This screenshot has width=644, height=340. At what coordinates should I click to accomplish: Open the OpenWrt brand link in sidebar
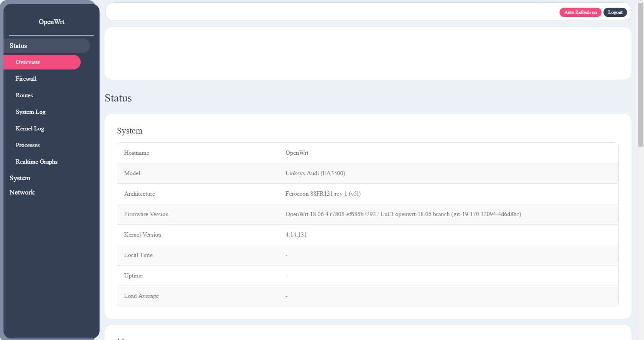pos(51,22)
